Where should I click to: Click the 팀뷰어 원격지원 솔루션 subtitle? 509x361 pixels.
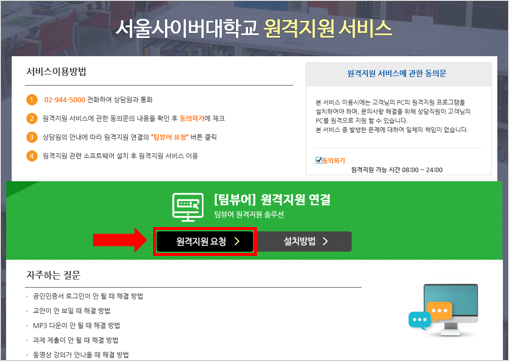click(x=249, y=214)
